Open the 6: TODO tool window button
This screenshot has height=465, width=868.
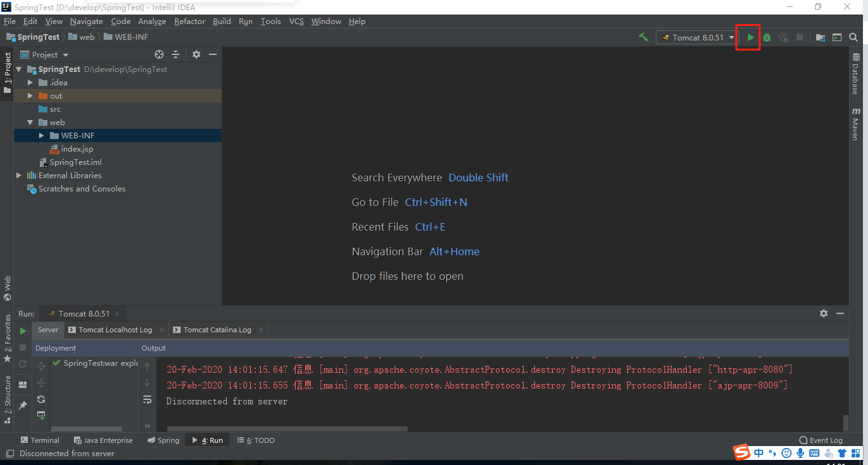[256, 440]
